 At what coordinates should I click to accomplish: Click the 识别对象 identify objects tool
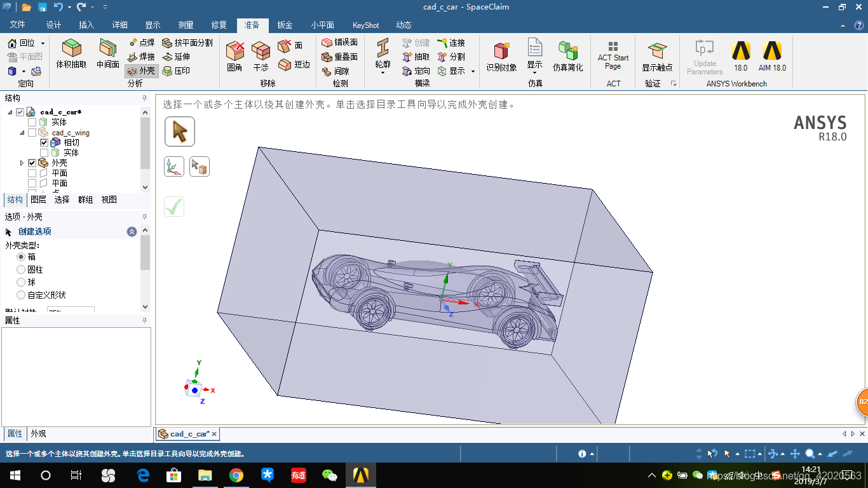502,55
